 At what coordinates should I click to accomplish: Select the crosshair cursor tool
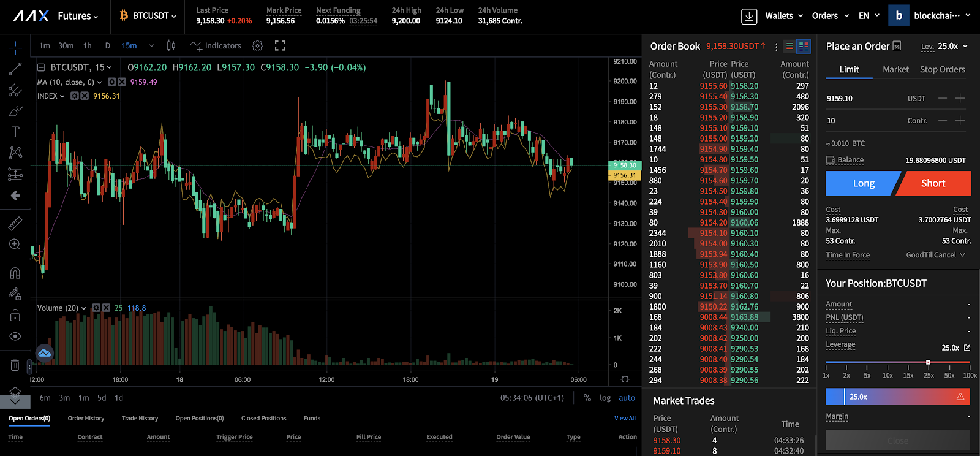pyautogui.click(x=15, y=47)
